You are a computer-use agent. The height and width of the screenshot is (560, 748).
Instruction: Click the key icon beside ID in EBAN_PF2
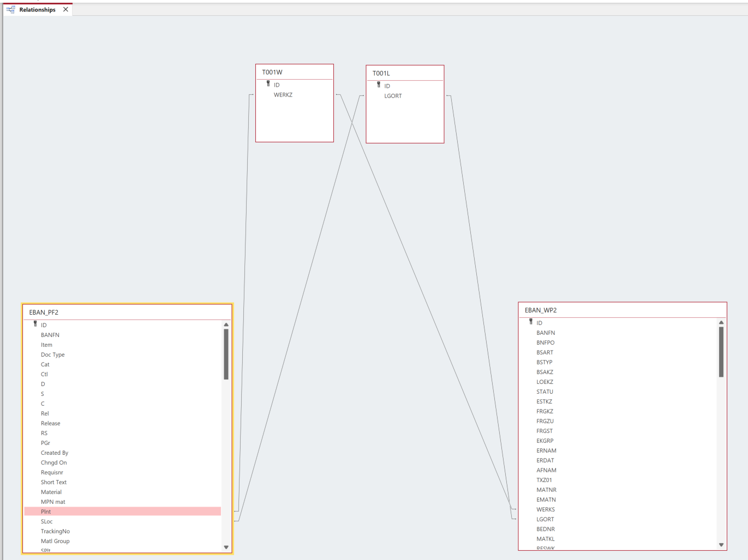(35, 324)
